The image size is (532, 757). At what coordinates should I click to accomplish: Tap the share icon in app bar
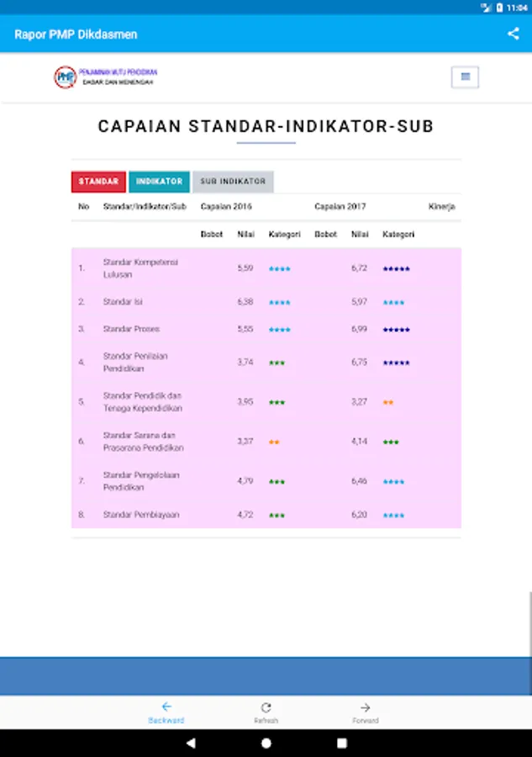click(513, 34)
